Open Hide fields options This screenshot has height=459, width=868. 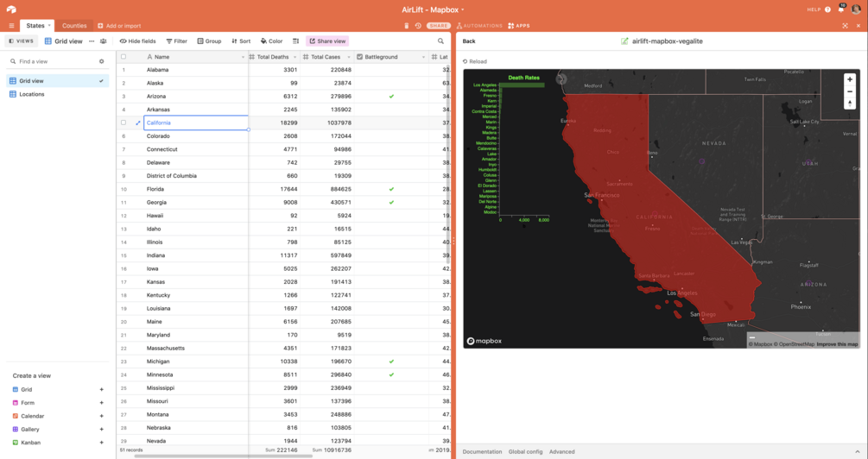coord(138,41)
